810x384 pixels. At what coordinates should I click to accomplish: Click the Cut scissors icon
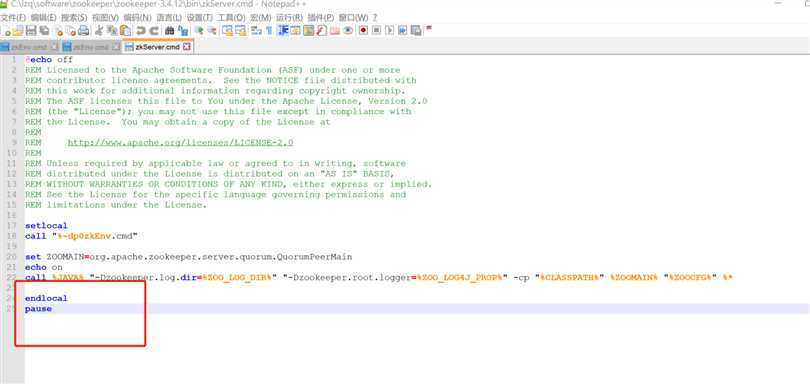pos(98,30)
